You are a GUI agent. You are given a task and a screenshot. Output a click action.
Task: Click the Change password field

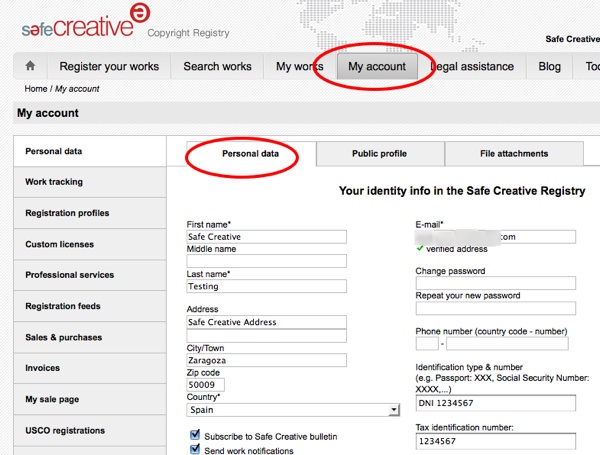(x=496, y=284)
